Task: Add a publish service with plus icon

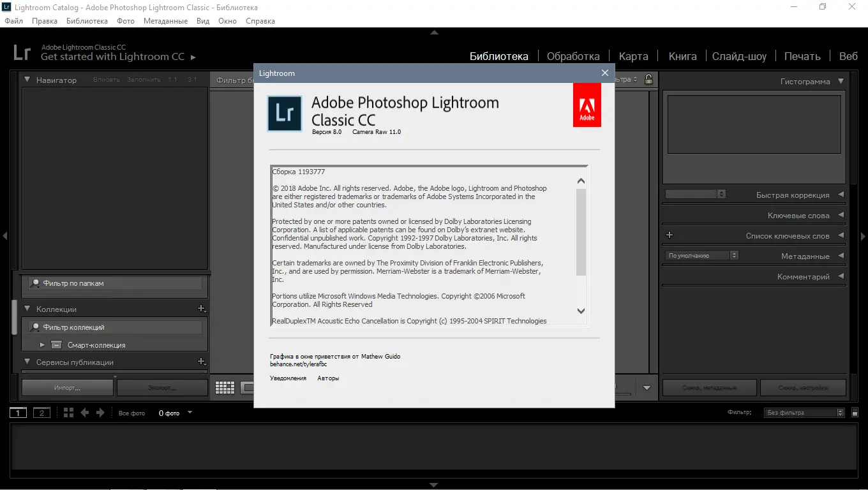Action: click(202, 362)
